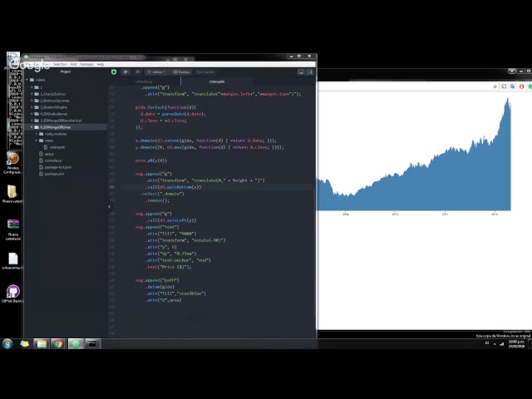This screenshot has width=532, height=399.
Task: Click the .attr("fill","steelblue") code line
Action: pos(175,293)
